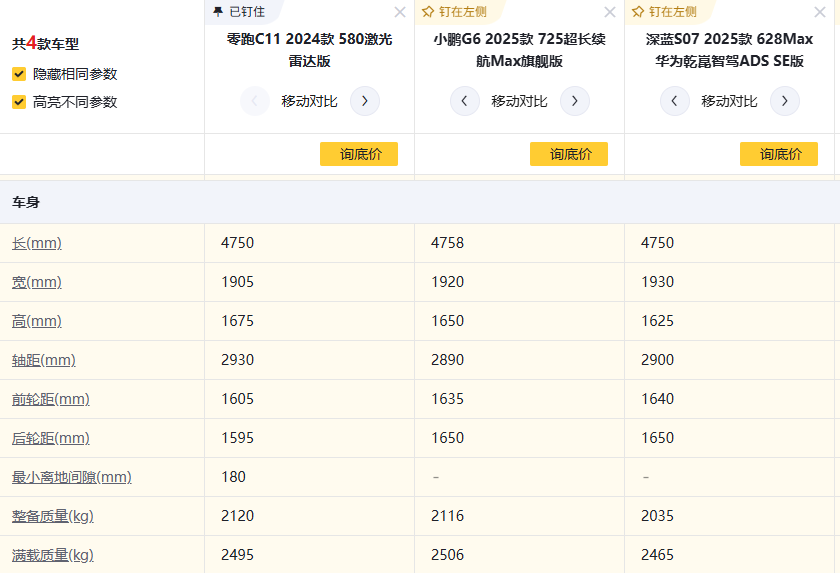840x573 pixels.
Task: Click 移动对比 label under 小鹏G6
Action: click(x=519, y=101)
